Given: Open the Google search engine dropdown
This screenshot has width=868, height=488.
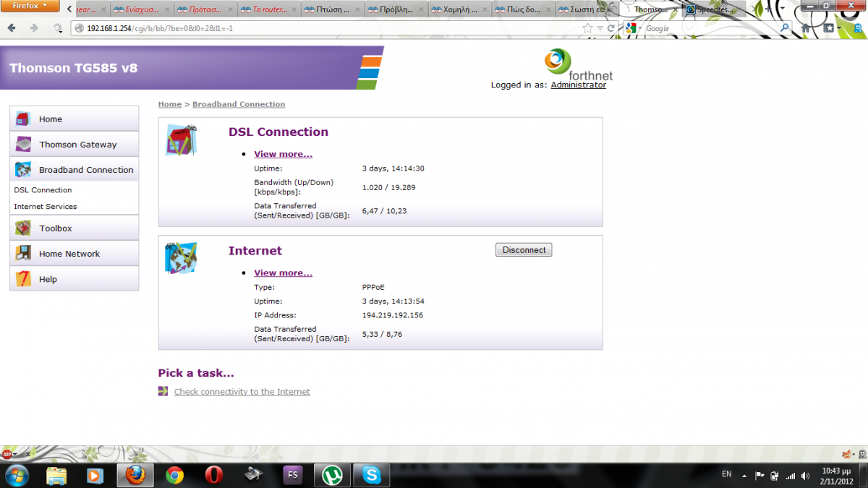Looking at the screenshot, I should 634,28.
